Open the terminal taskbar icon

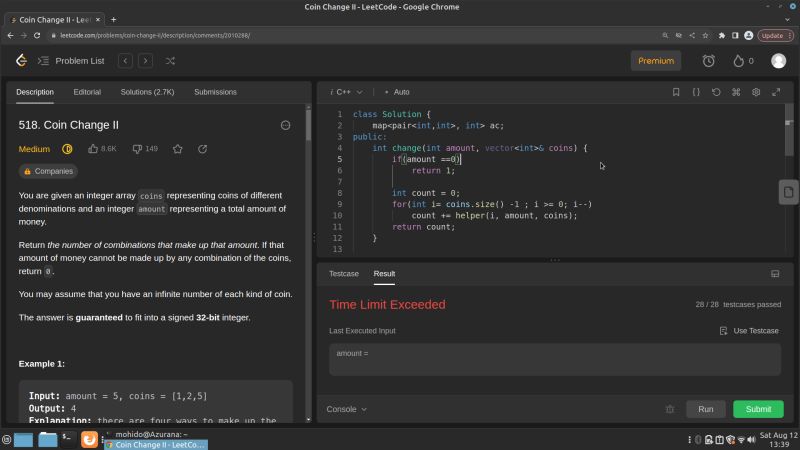[66, 438]
